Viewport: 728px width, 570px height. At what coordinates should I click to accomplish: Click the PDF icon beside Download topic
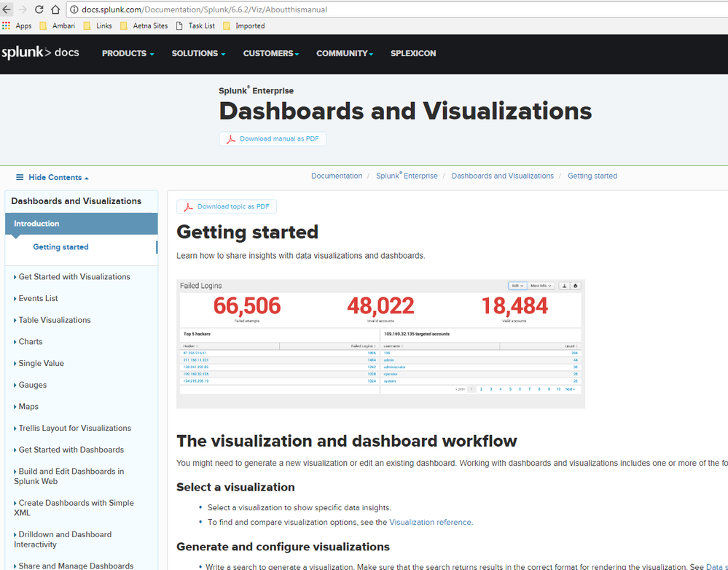(x=188, y=207)
